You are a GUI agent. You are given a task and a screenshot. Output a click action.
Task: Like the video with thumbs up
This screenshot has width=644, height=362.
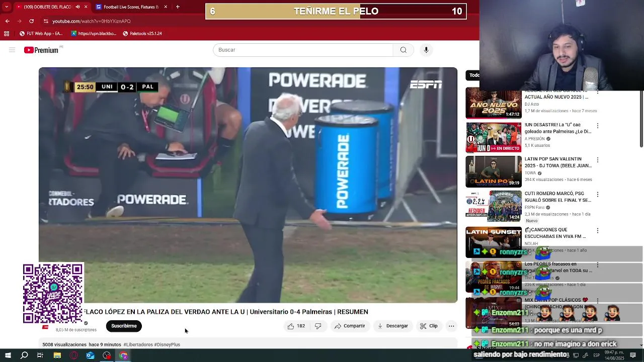coord(296,326)
